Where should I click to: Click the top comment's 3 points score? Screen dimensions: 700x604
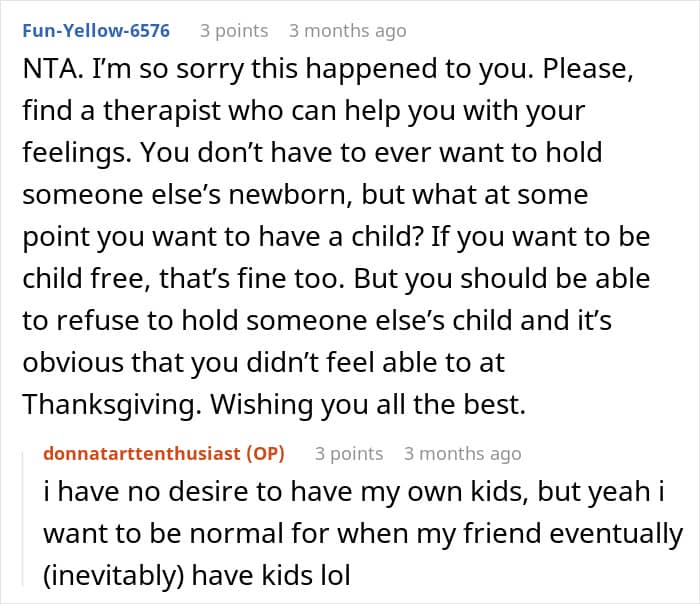click(234, 31)
